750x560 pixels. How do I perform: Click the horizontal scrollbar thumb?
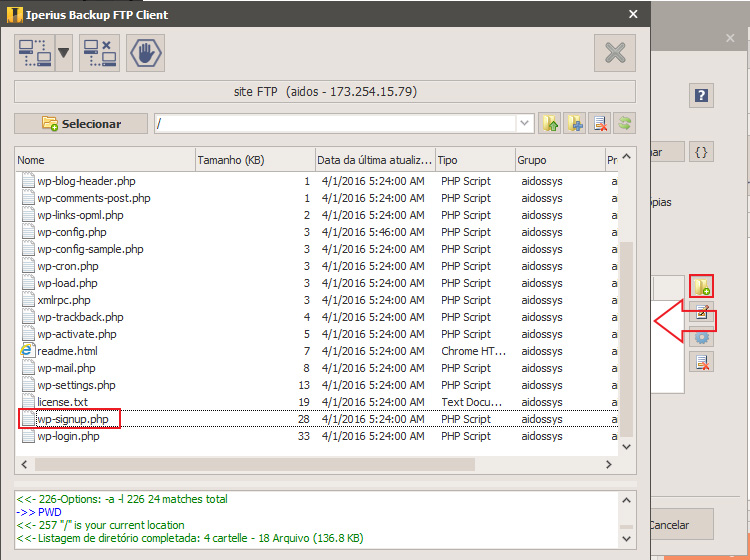[x=254, y=464]
